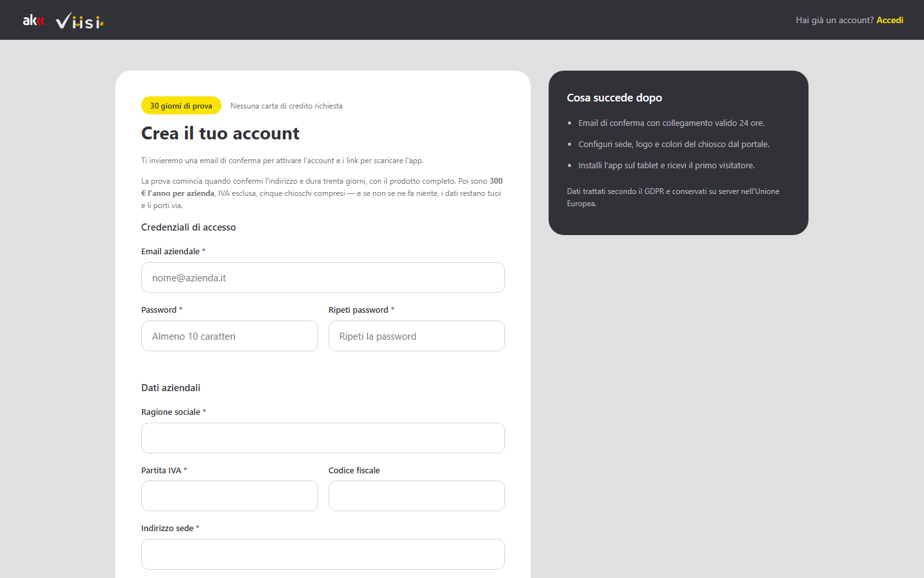Click 'Nessuna carta di credito richiesta' text
924x578 pixels.
click(x=286, y=106)
